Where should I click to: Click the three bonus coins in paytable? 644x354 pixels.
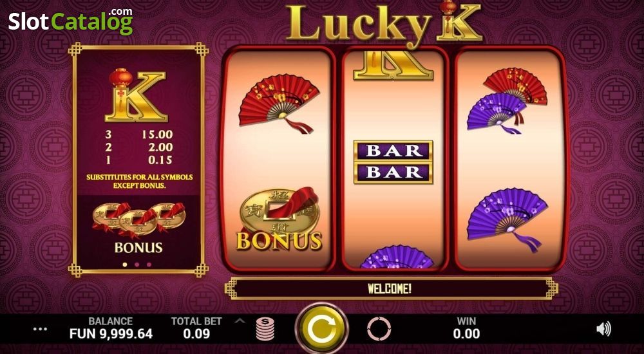138,219
